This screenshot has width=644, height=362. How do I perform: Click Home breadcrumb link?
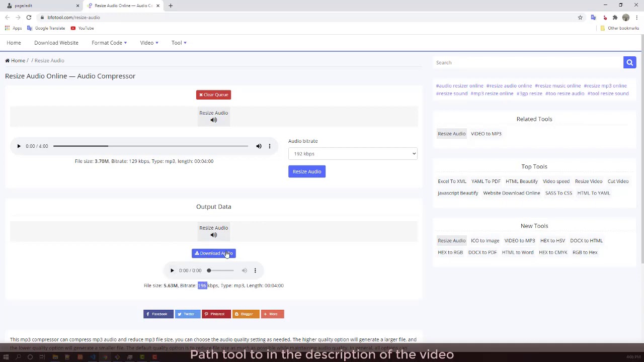[x=15, y=60]
